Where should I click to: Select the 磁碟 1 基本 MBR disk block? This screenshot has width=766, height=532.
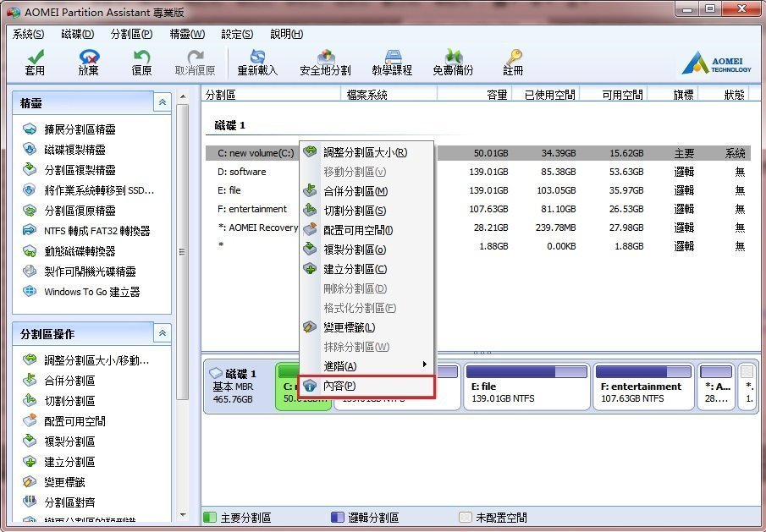240,387
